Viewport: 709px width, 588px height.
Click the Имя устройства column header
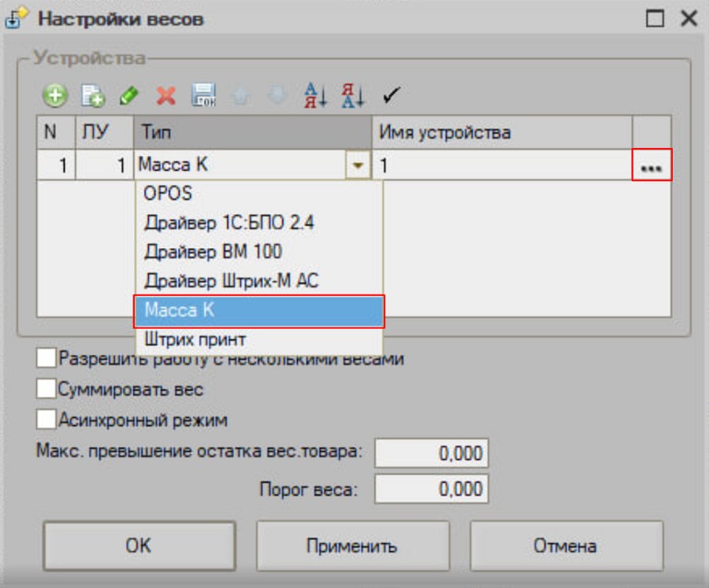coord(502,132)
